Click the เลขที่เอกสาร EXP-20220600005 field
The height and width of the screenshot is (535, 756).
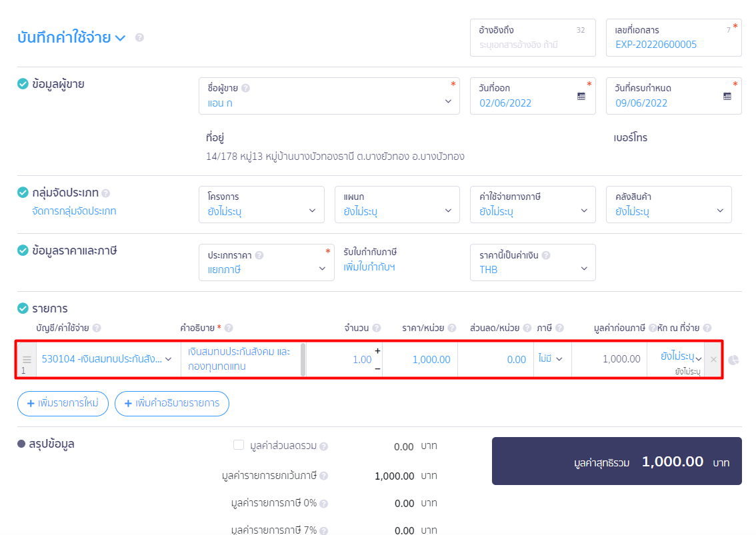click(673, 37)
